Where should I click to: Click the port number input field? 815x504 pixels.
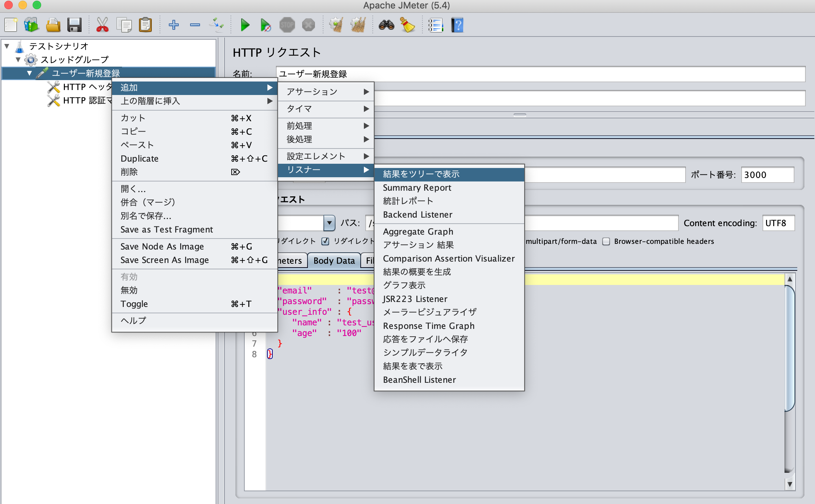[x=767, y=175]
